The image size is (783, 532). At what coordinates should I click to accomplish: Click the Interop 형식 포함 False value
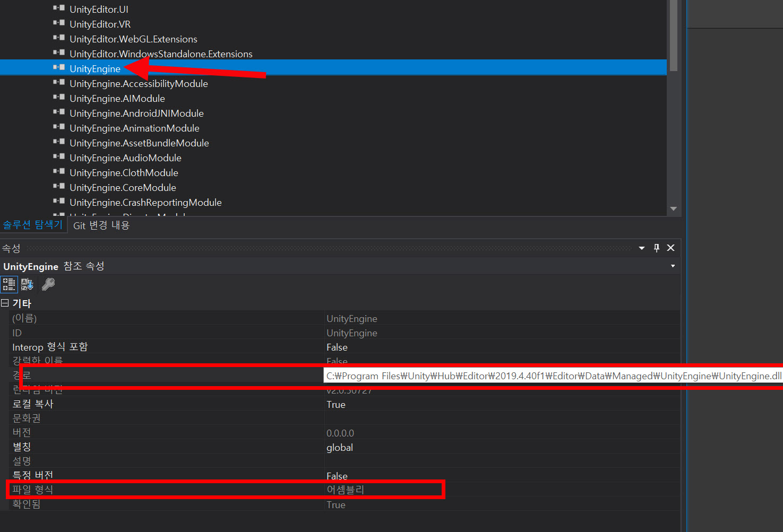coord(337,347)
